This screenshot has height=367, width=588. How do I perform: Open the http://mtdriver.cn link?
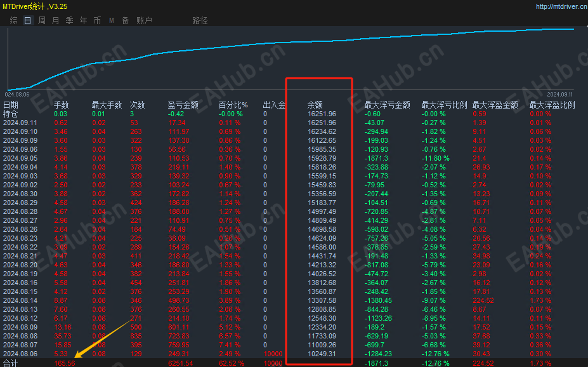click(x=561, y=6)
